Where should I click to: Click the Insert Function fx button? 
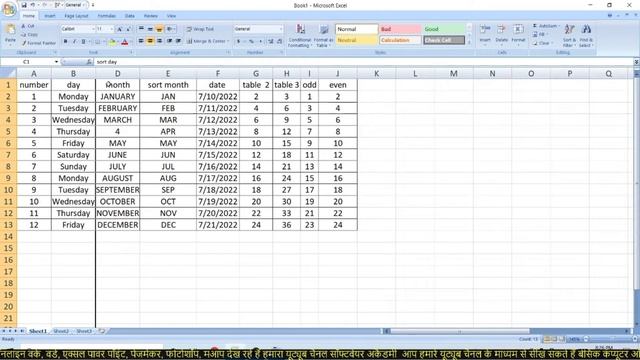pyautogui.click(x=89, y=62)
